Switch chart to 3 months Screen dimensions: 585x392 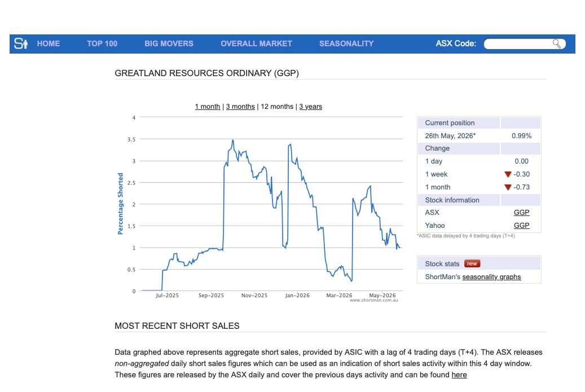(x=240, y=107)
